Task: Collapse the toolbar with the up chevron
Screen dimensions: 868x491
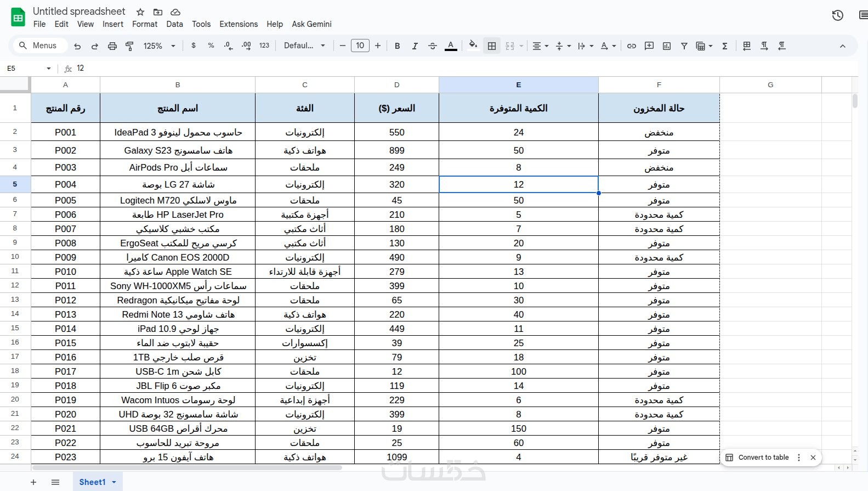Action: 843,46
